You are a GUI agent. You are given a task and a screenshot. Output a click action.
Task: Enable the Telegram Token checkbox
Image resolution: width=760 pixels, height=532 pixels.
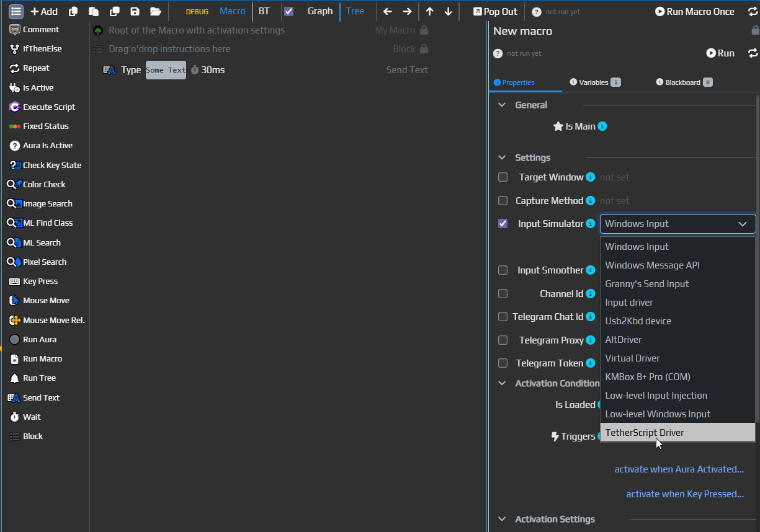[x=503, y=363]
